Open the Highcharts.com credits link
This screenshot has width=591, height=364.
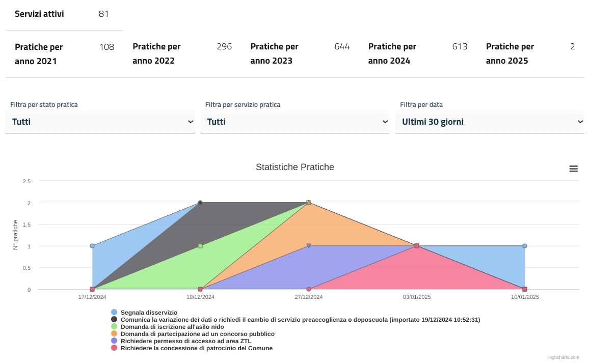coord(563,357)
